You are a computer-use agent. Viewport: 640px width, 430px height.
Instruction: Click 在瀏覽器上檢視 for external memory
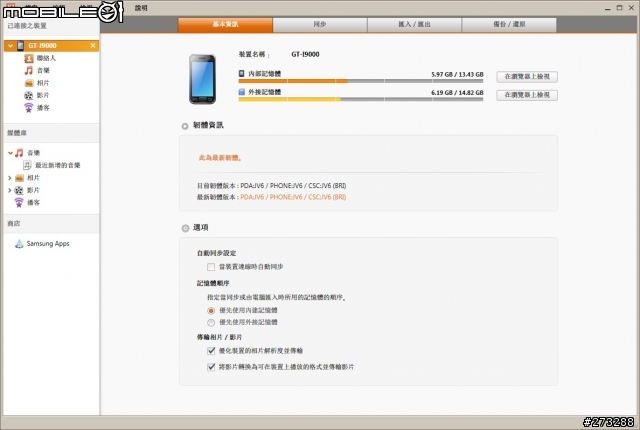(x=527, y=95)
